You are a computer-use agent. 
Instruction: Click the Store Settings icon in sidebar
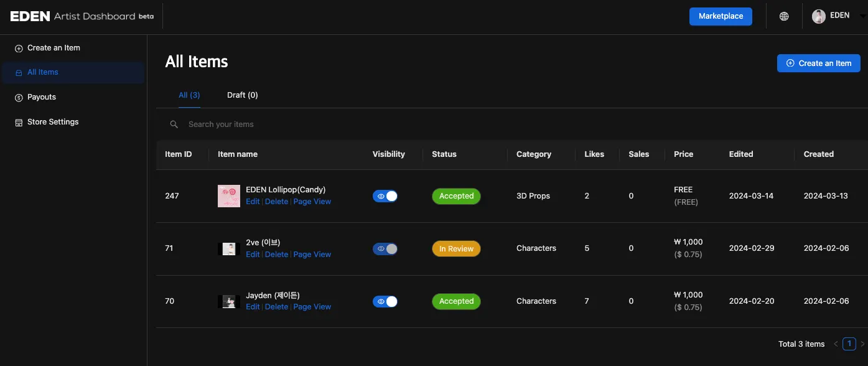pyautogui.click(x=19, y=123)
